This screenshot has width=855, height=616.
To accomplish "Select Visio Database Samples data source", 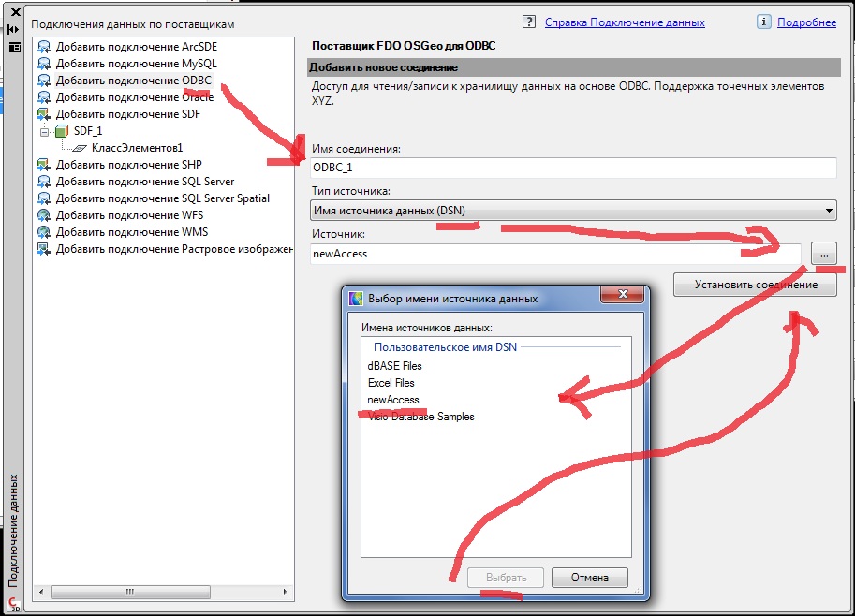I will pos(421,417).
